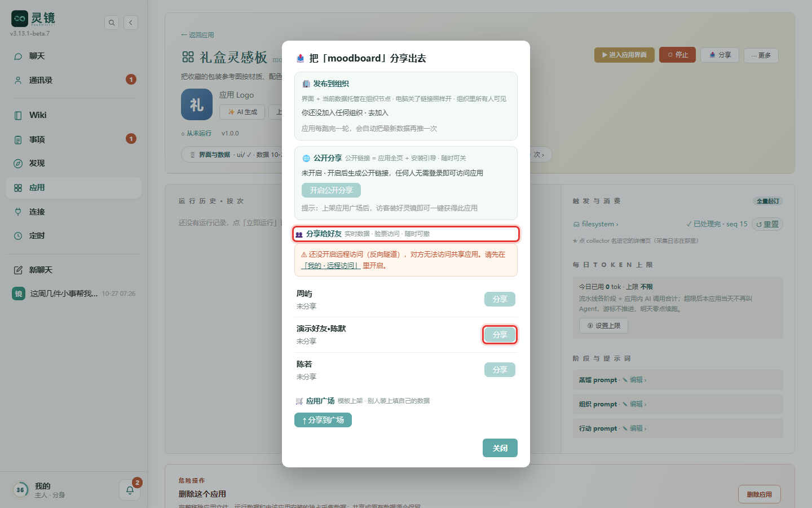Click the 分享 button in app header
812x508 pixels.
tap(720, 55)
